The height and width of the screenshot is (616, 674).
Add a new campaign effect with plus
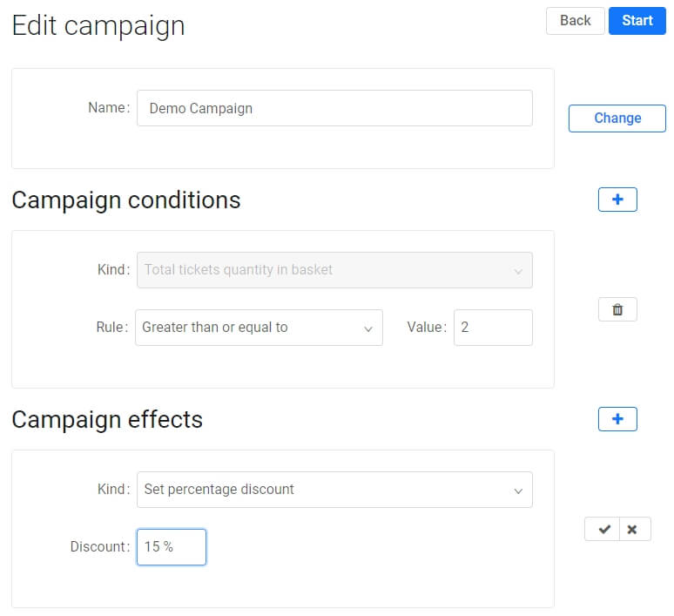pyautogui.click(x=617, y=419)
